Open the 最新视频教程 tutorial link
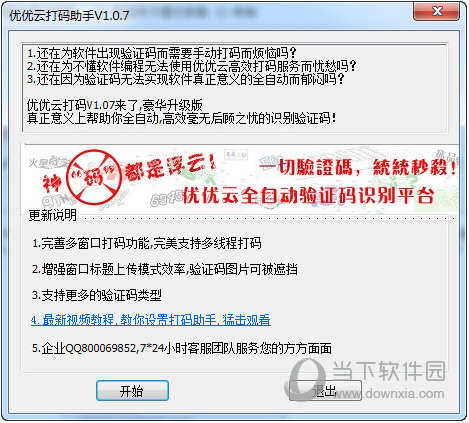Viewport: 469px width, 423px height. pos(151,320)
